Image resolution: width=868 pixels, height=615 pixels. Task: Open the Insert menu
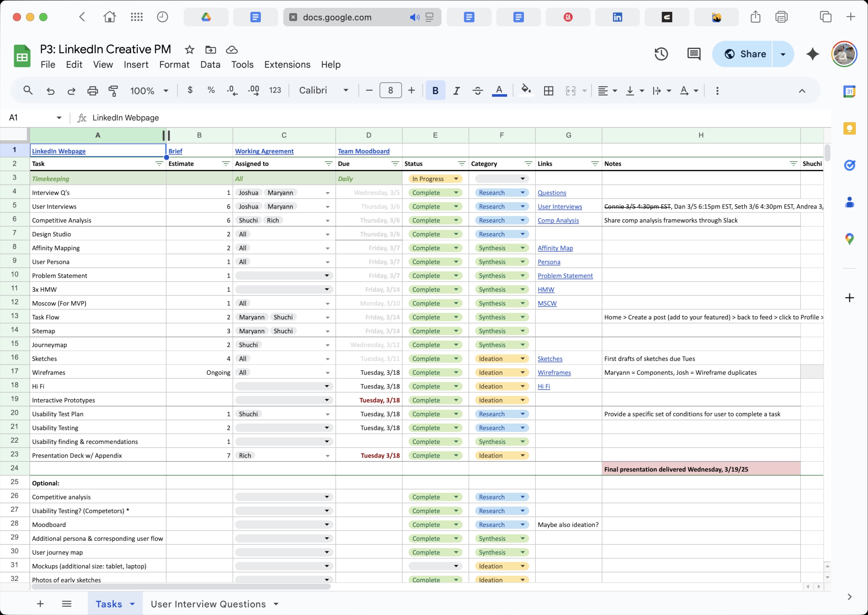(x=136, y=65)
